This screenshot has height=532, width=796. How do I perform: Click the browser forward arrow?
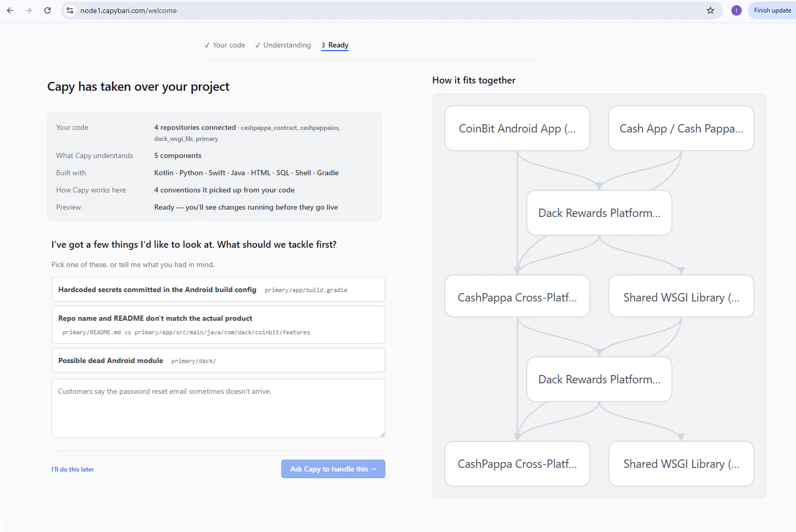pos(29,10)
